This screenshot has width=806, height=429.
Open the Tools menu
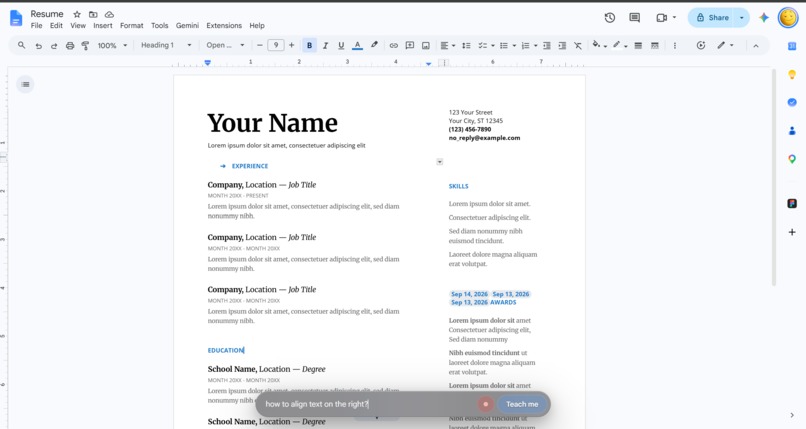pyautogui.click(x=159, y=26)
